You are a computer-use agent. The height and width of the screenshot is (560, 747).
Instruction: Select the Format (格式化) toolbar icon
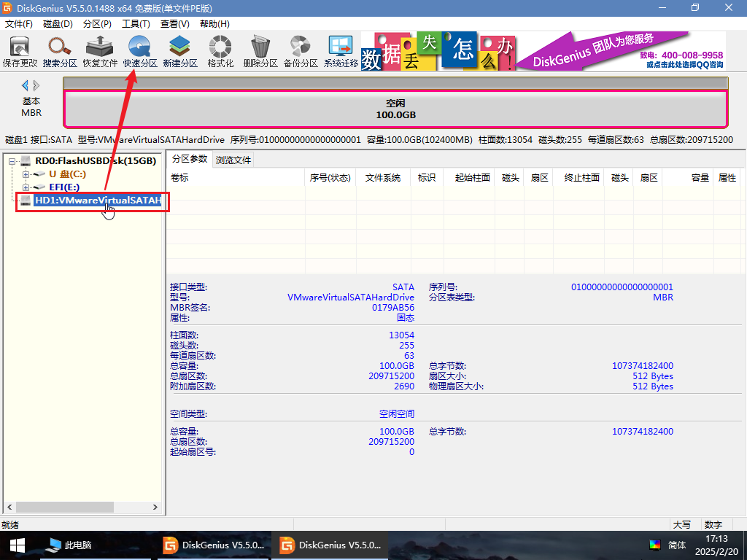click(x=220, y=52)
